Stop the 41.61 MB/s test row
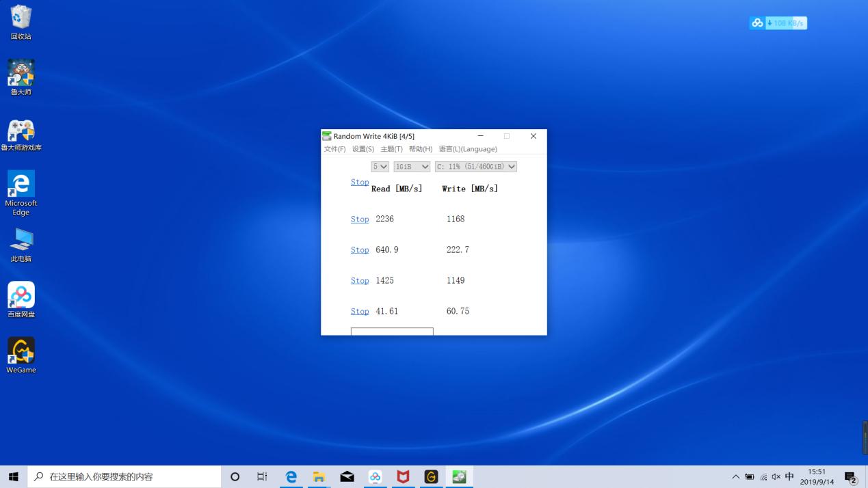Viewport: 868px width, 488px height. tap(359, 311)
